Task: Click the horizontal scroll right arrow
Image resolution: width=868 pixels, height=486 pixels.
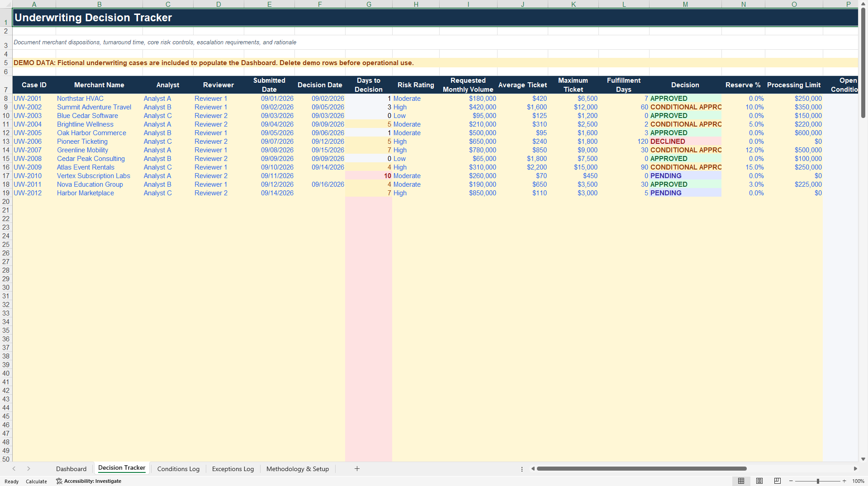Action: (x=855, y=469)
